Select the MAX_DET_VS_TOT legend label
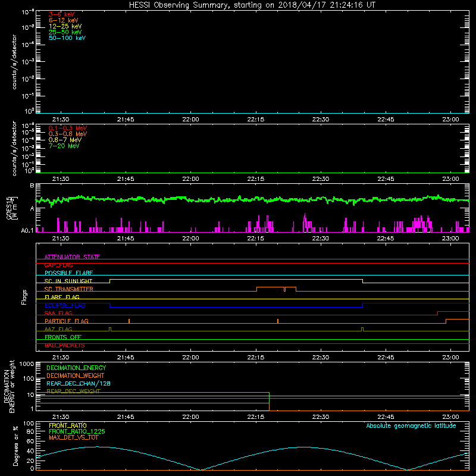 [73, 437]
